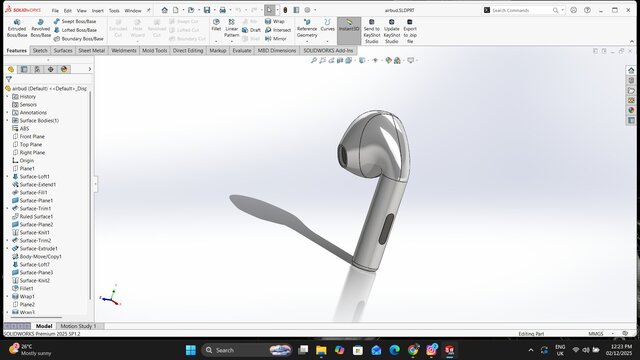
Task: Select the Extruded Boss/Base tool
Action: point(17,28)
